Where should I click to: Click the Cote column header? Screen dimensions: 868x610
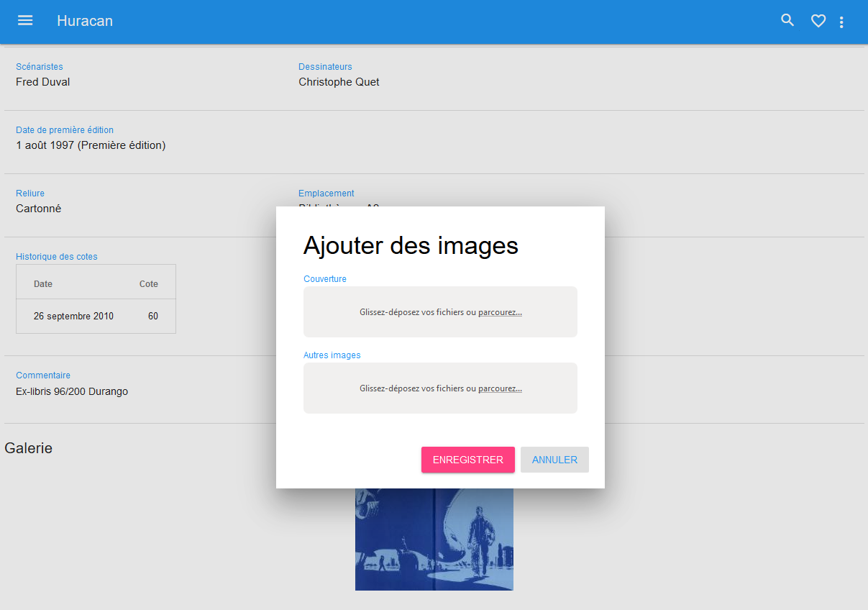[149, 284]
